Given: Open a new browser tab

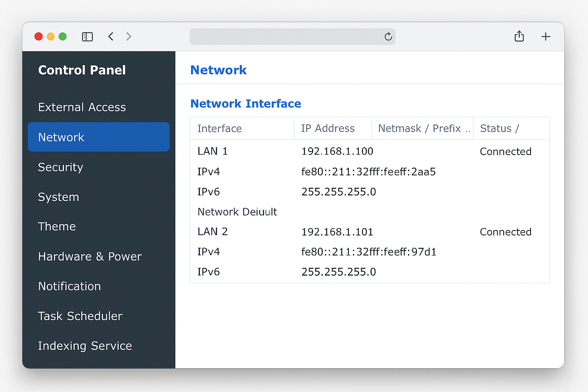Looking at the screenshot, I should [546, 36].
